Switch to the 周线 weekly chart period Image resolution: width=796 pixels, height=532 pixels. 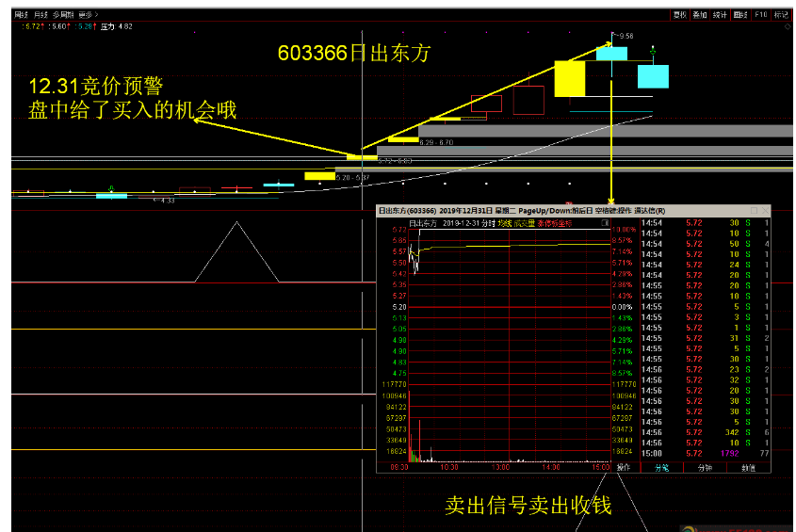[21, 15]
